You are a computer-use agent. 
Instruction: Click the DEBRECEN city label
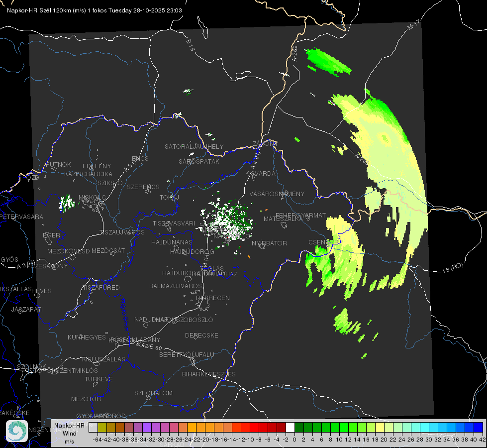213,298
